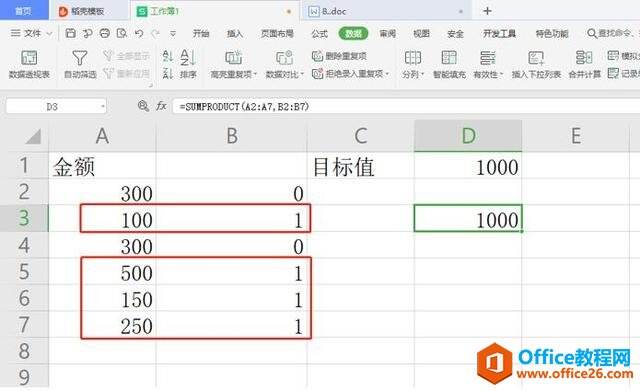Click 插入下拉列表 insert dropdown list
The height and width of the screenshot is (391, 640).
(x=536, y=64)
